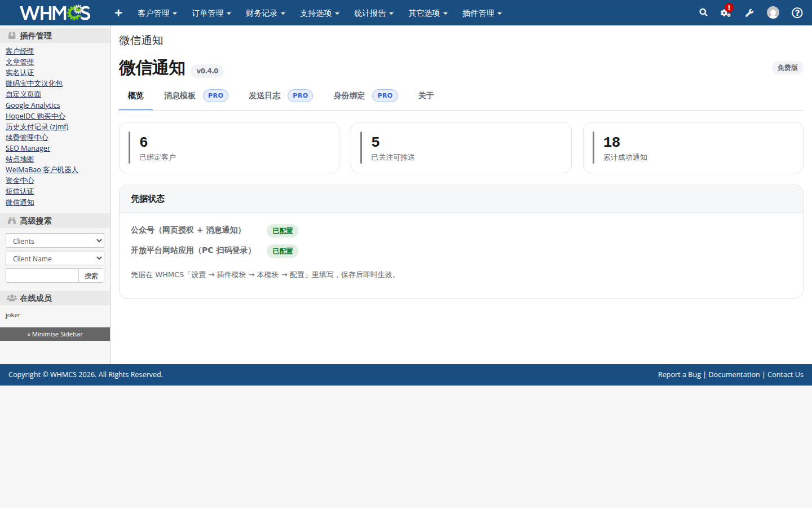Viewport: 812px width, 508px height.
Task: Switch to the 概览 tab
Action: (x=136, y=96)
